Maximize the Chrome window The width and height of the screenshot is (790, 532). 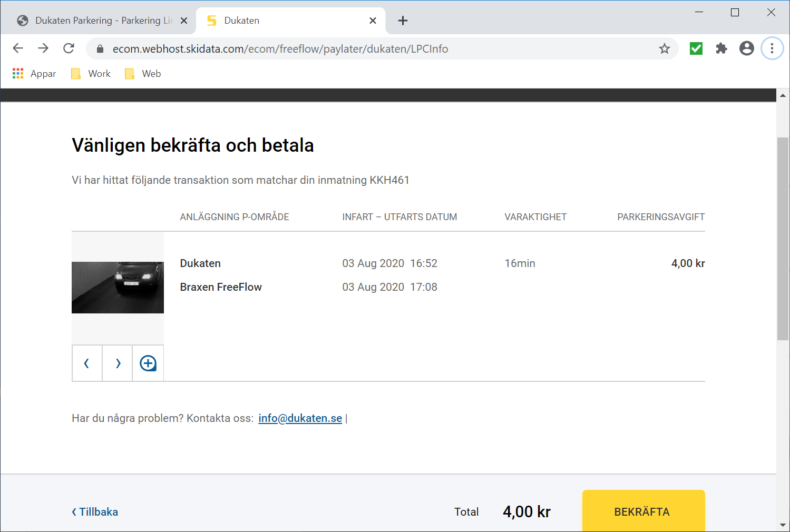[x=735, y=12]
